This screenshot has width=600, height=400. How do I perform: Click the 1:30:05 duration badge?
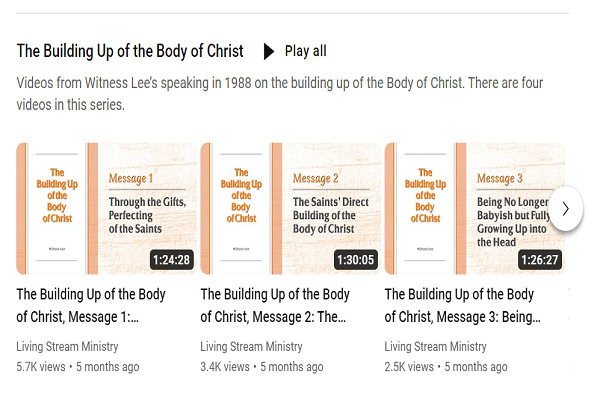(x=355, y=260)
